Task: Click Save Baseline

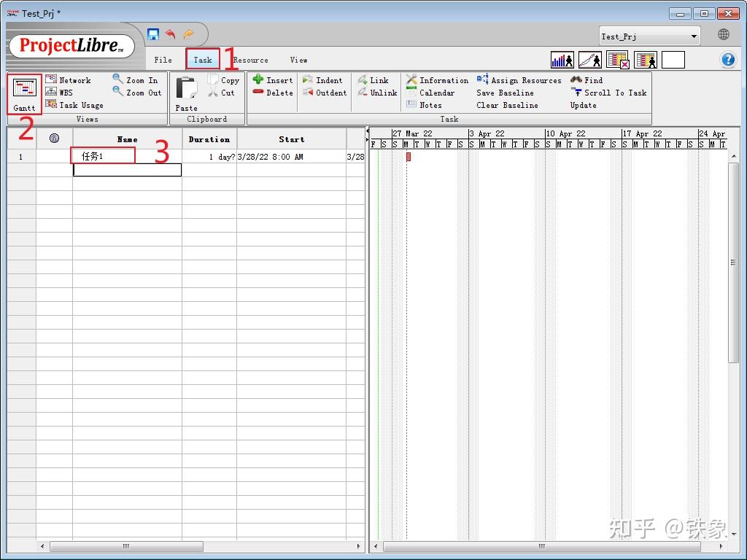Action: 505,93
